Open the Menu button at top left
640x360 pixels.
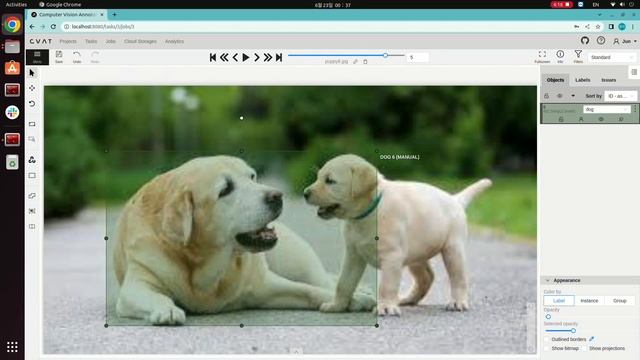(x=37, y=57)
